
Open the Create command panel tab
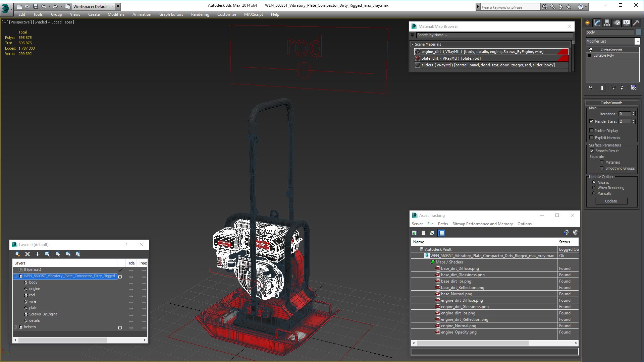click(x=588, y=23)
